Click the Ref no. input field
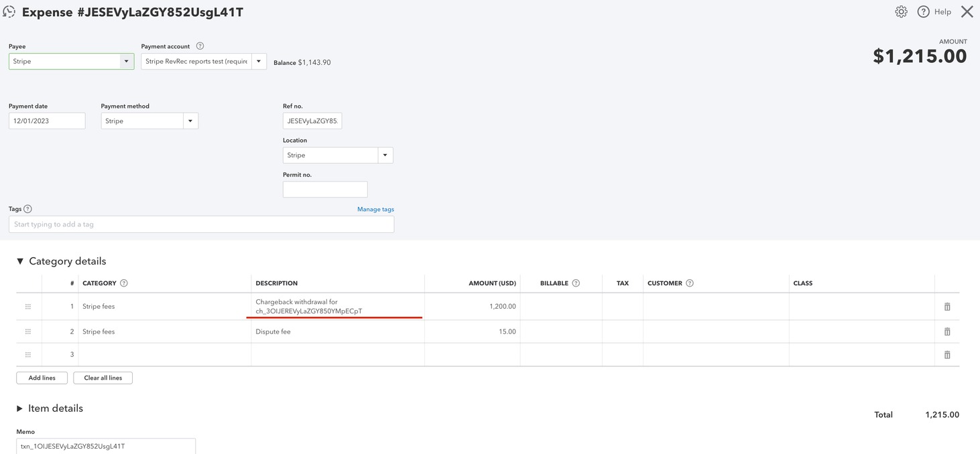Screen dimensions: 980x454 pos(312,121)
